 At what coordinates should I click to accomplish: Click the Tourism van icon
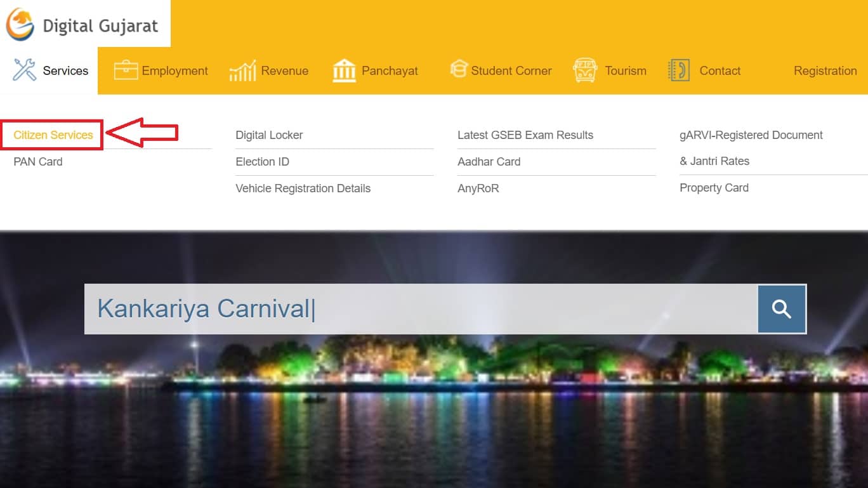[x=585, y=70]
